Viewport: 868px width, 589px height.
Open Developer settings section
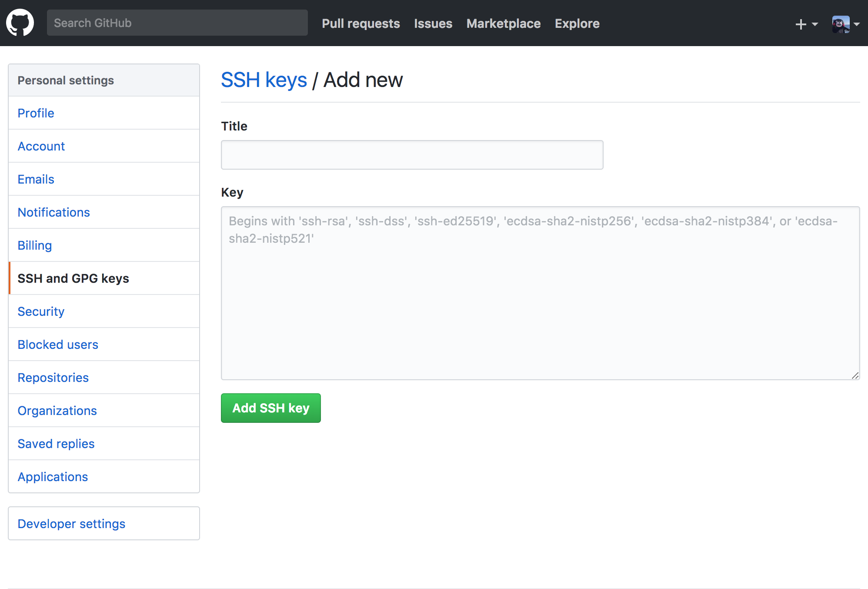tap(72, 524)
